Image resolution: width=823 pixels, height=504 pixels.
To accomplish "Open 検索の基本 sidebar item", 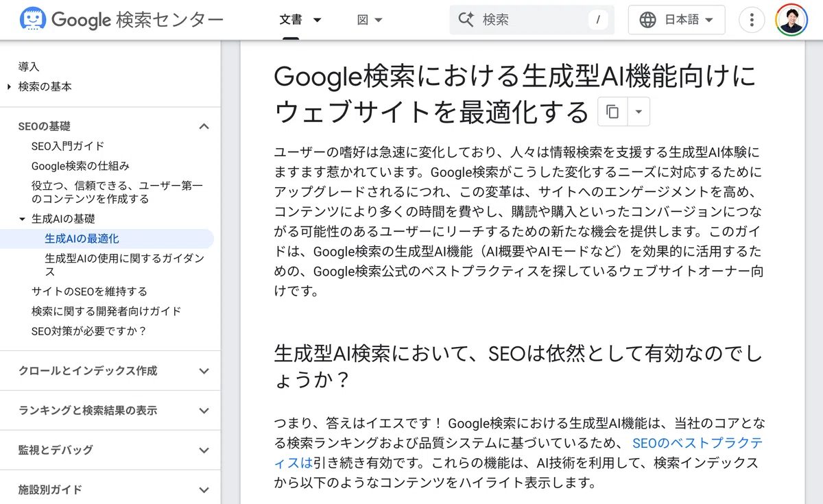I will tap(45, 86).
